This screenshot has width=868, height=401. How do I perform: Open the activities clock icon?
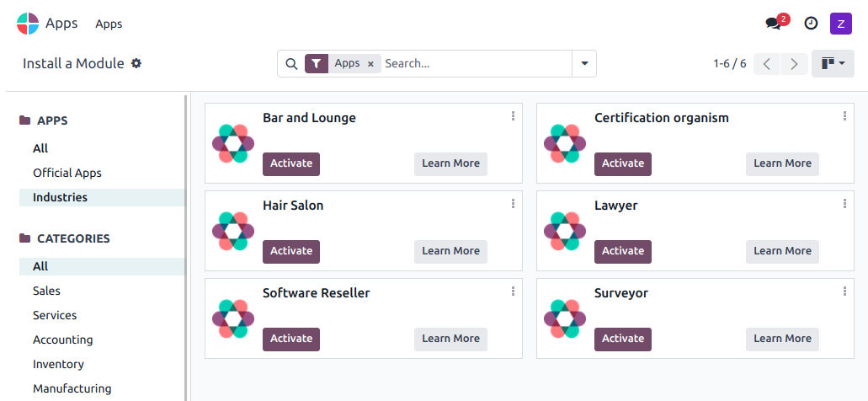coord(811,24)
